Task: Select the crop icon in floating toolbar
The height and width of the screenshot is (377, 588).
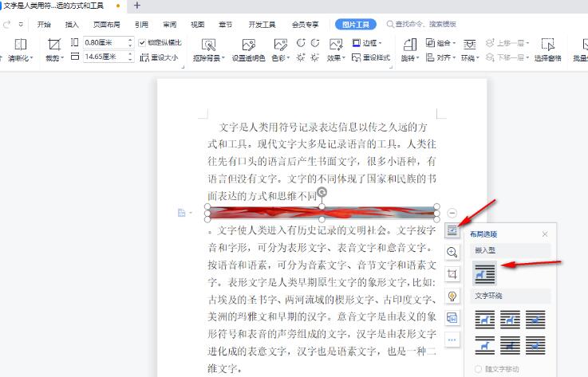Action: (452, 273)
